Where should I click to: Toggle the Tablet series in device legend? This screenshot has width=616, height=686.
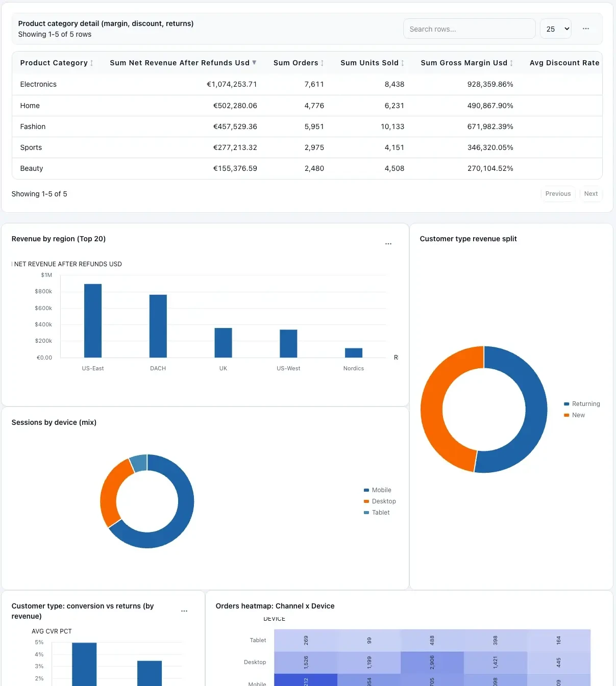[377, 513]
